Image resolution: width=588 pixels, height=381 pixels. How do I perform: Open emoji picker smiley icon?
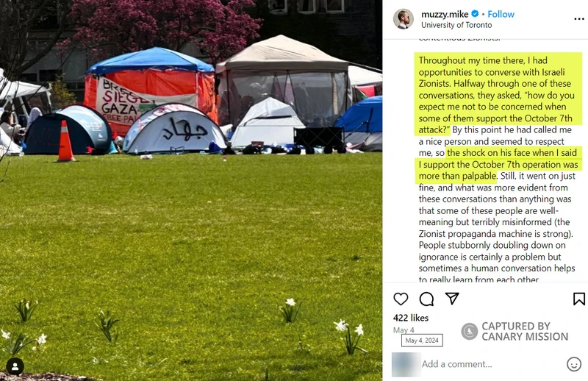[x=574, y=364]
